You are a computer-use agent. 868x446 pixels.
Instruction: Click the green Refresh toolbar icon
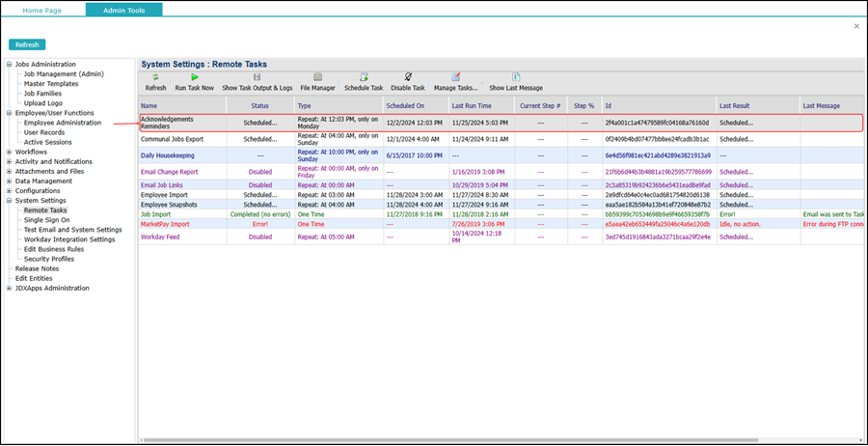(x=155, y=77)
